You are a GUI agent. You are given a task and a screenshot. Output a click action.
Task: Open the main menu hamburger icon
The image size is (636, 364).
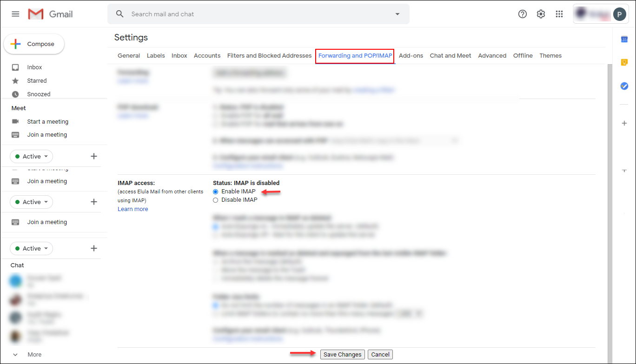(15, 14)
